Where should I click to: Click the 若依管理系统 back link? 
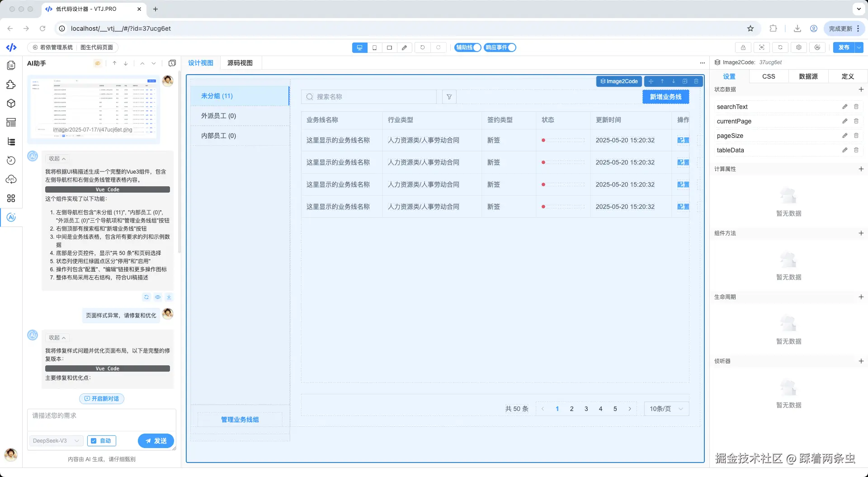pos(53,47)
